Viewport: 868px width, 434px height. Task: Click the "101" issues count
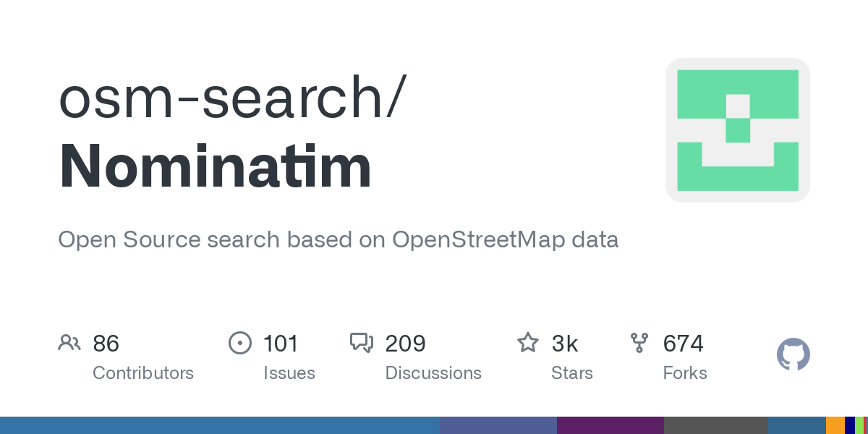tap(281, 344)
